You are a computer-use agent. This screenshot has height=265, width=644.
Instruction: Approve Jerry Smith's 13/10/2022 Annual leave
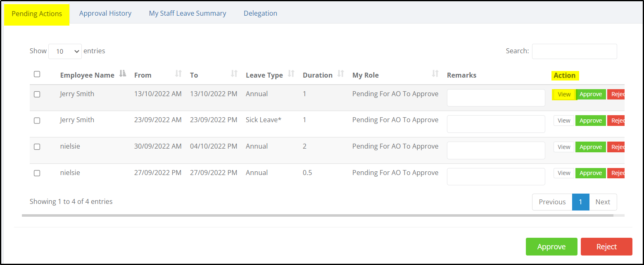click(591, 95)
